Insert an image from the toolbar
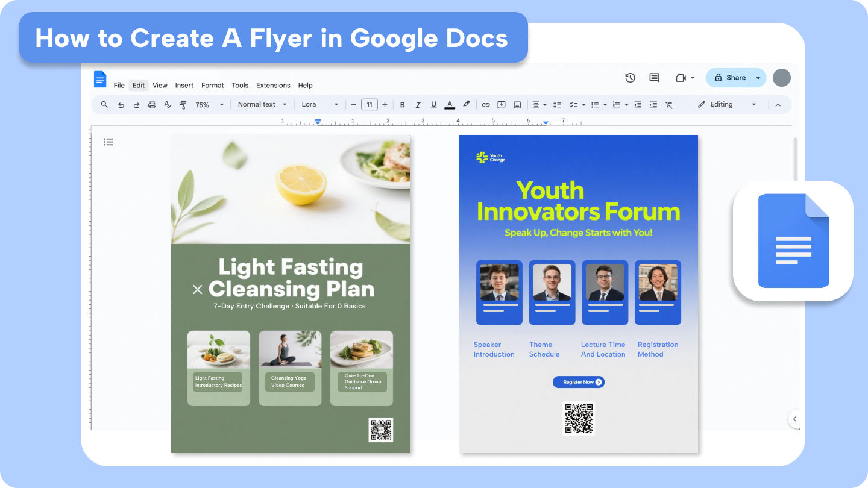Image resolution: width=868 pixels, height=488 pixels. coord(517,104)
